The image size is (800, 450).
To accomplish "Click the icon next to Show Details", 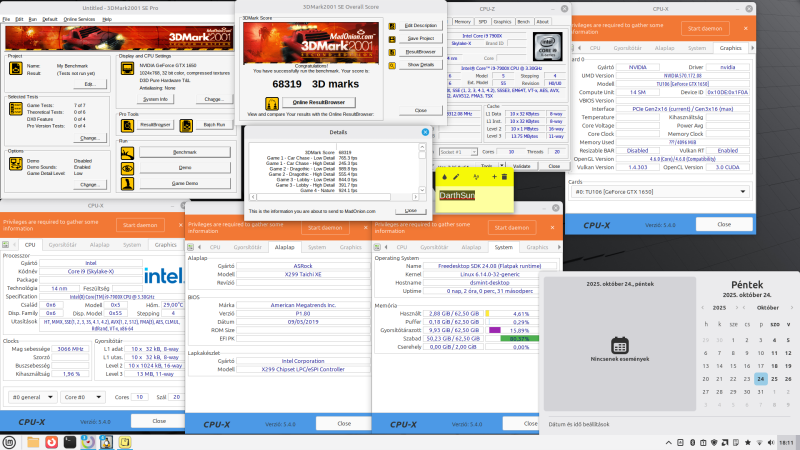I will [392, 65].
